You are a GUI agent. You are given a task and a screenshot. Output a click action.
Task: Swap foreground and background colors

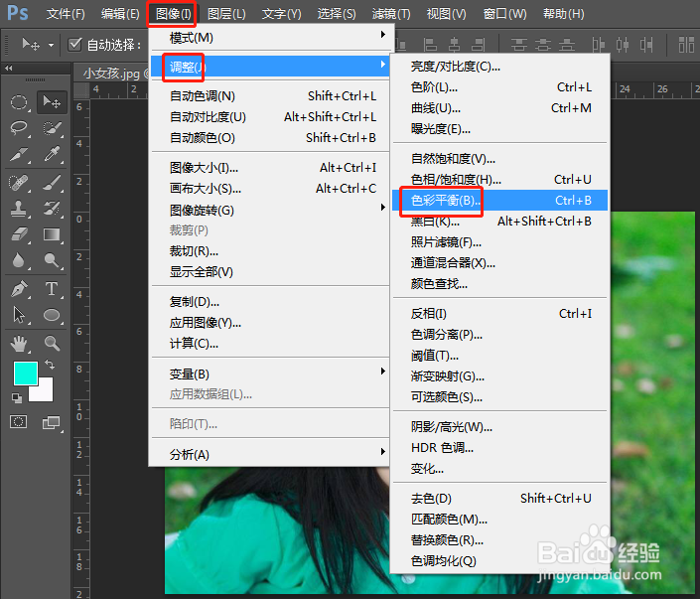[x=50, y=365]
